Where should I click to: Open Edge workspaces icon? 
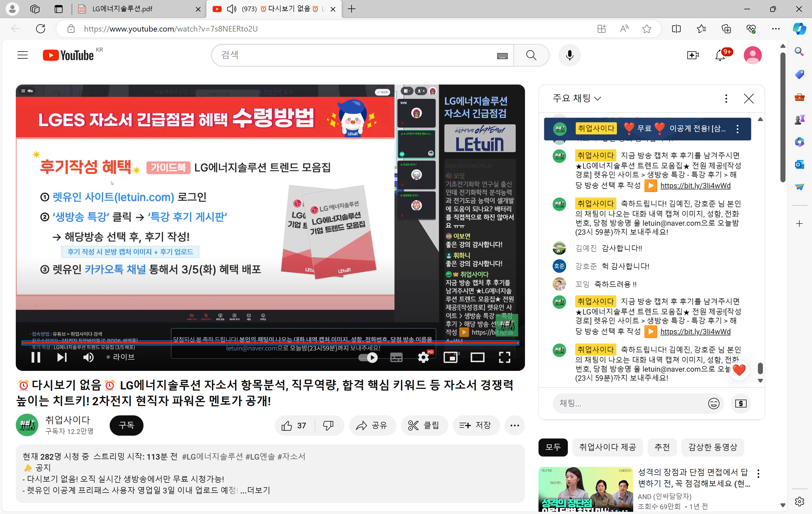coord(35,9)
